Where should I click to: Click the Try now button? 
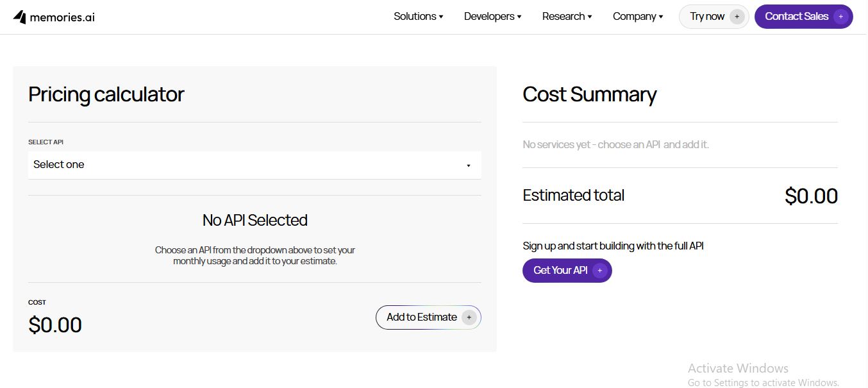714,17
